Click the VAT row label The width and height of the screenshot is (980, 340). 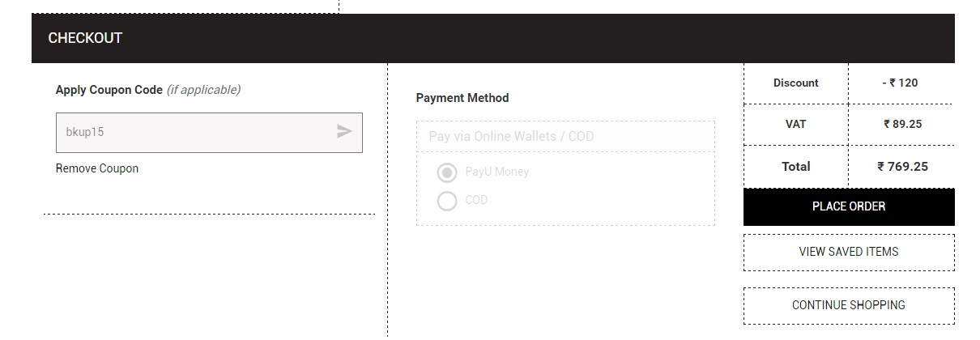(795, 125)
